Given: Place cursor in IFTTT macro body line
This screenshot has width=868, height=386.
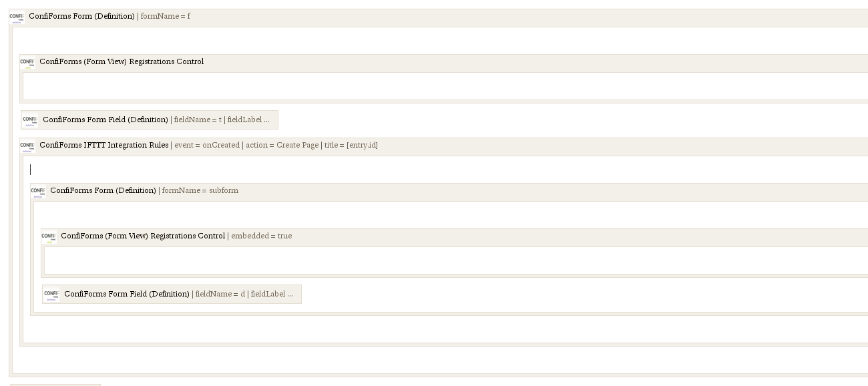Looking at the screenshot, I should [x=447, y=170].
